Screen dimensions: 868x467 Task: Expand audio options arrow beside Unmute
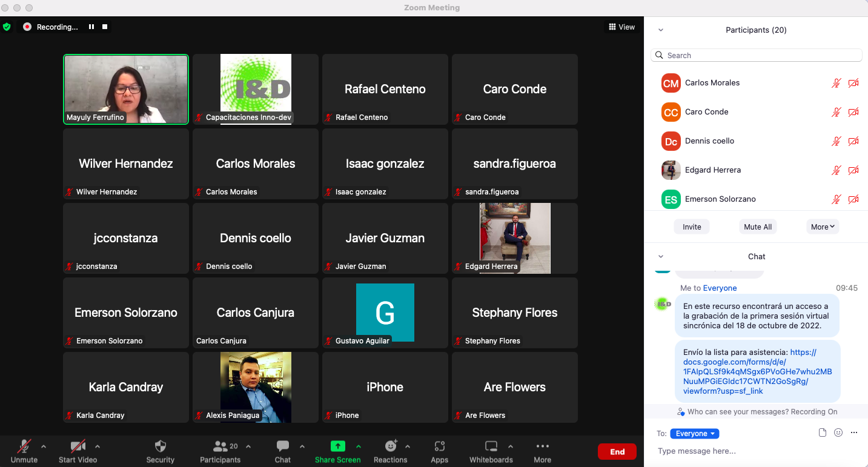tap(44, 446)
